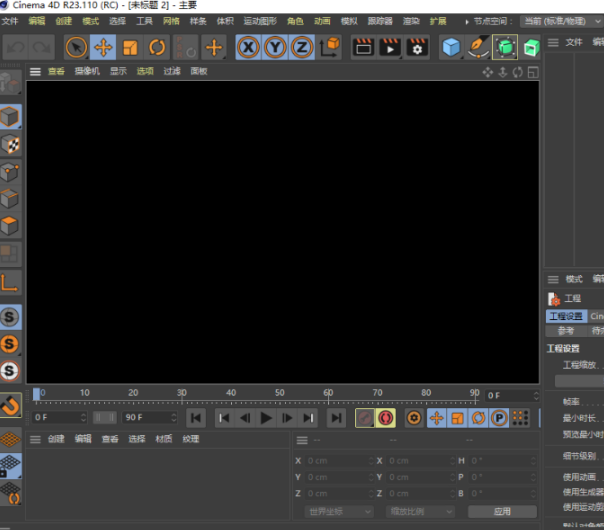This screenshot has height=530, width=604.
Task: Click the X position 0 cm field
Action: pos(339,461)
